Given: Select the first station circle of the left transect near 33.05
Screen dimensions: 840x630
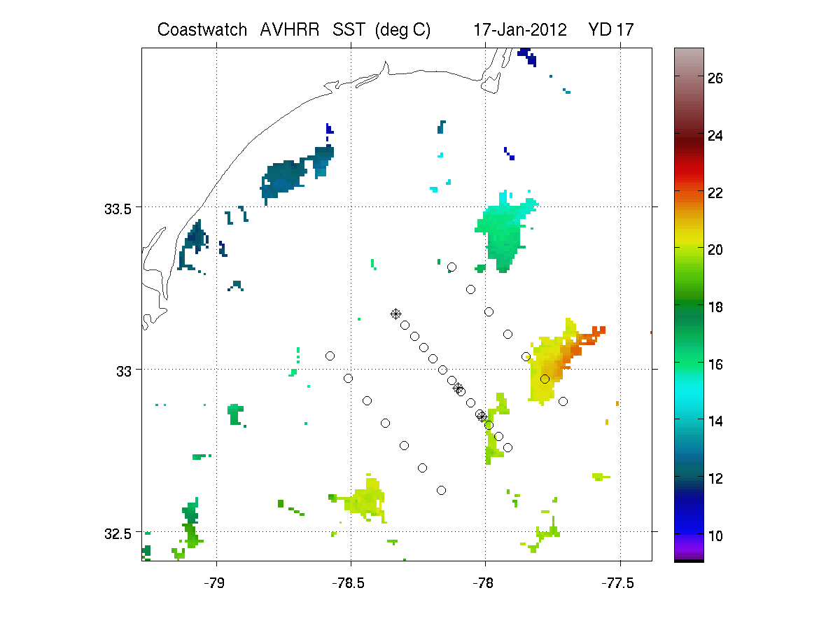Looking at the screenshot, I should coord(330,356).
